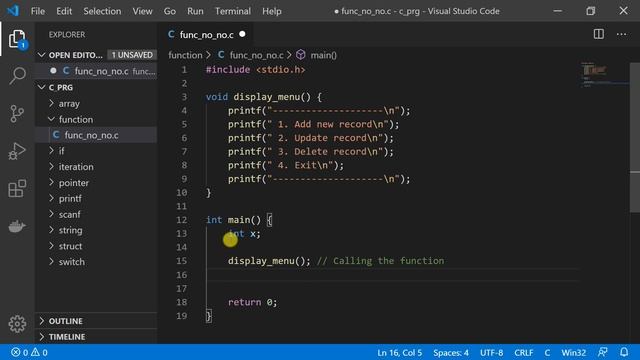Open the Terminal menu
The height and width of the screenshot is (360, 640).
tap(233, 11)
